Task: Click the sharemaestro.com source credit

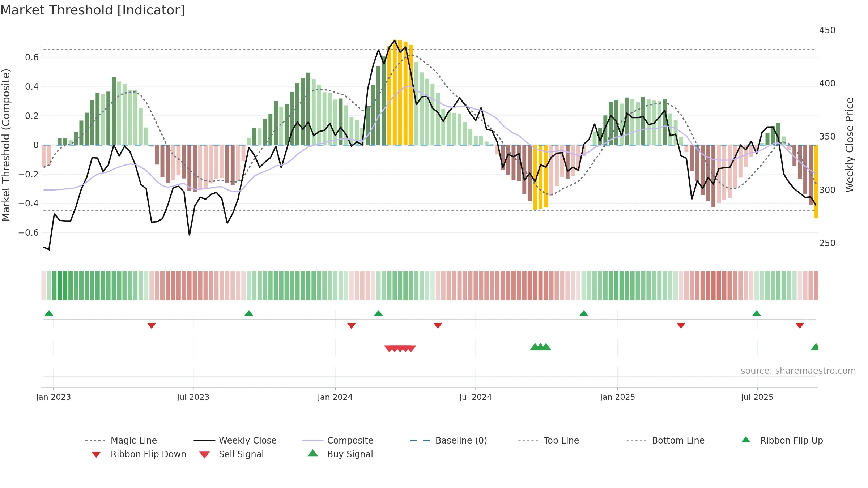Action: click(x=798, y=371)
